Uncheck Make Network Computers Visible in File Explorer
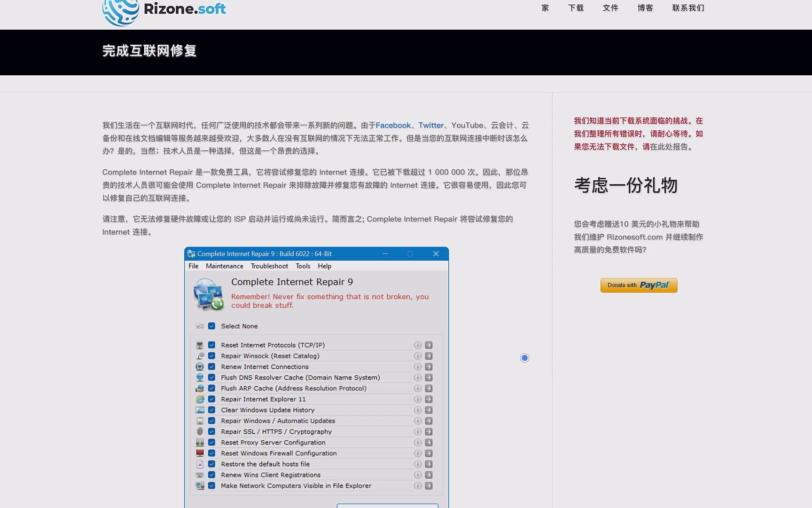The image size is (812, 508). (211, 486)
